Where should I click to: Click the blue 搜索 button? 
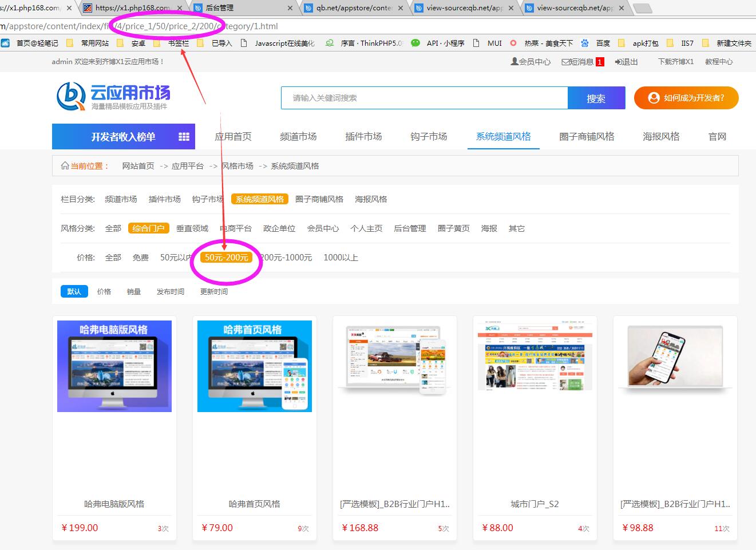[x=596, y=98]
